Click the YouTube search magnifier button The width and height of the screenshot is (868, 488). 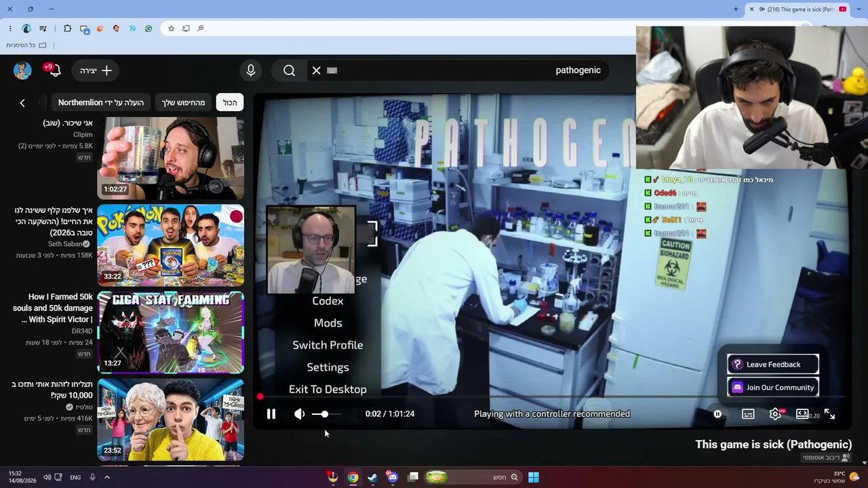289,70
